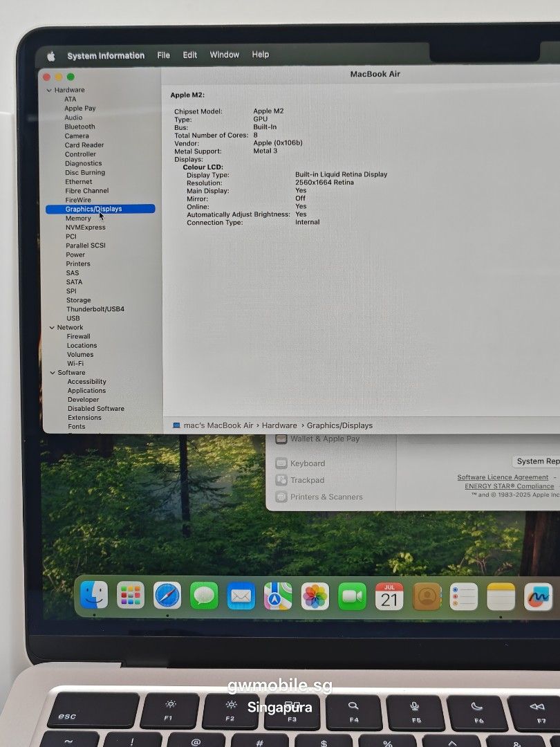Open Reminders app in the Dock
This screenshot has height=747, width=560.
point(464,596)
